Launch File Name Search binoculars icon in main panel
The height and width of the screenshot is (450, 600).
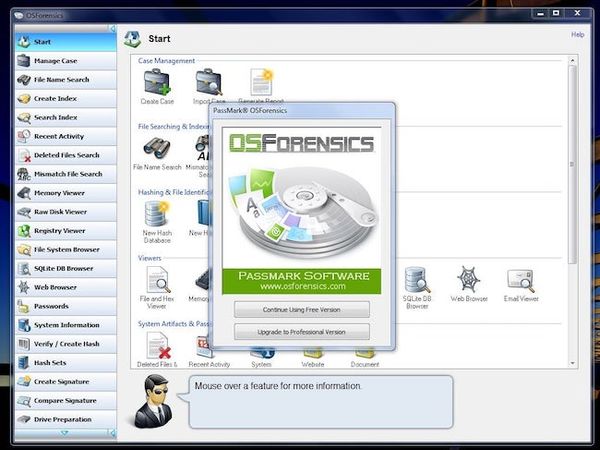click(x=157, y=148)
